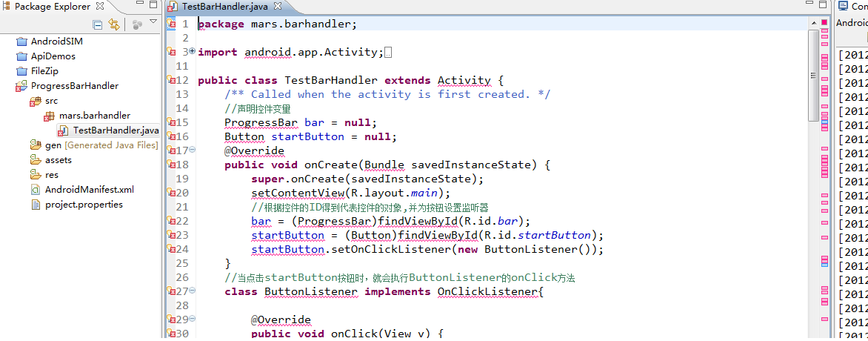This screenshot has height=341, width=868.
Task: Click the red error square atop overview ruler
Action: click(824, 22)
